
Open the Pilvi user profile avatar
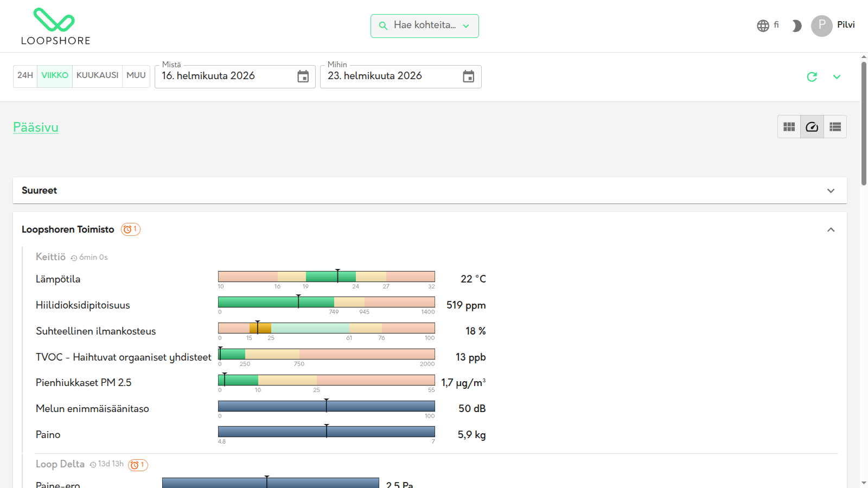[x=821, y=25]
